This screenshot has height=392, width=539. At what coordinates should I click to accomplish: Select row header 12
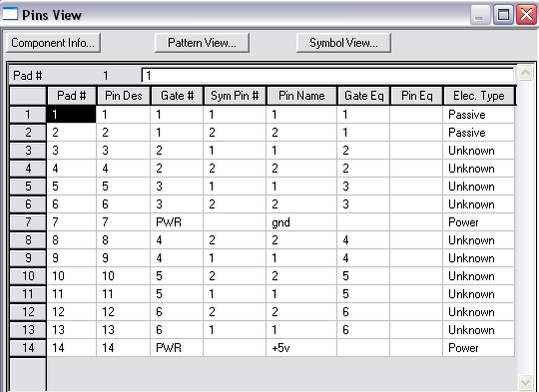[28, 311]
